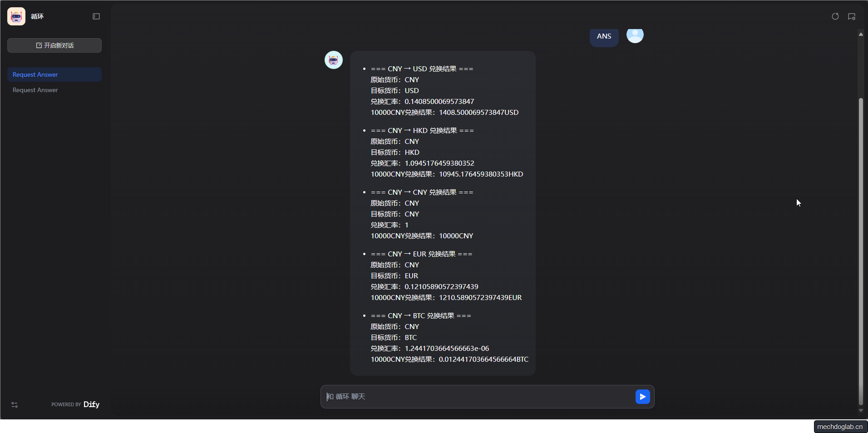Collapse the left sidebar panel
This screenshot has height=433, width=868.
[96, 16]
